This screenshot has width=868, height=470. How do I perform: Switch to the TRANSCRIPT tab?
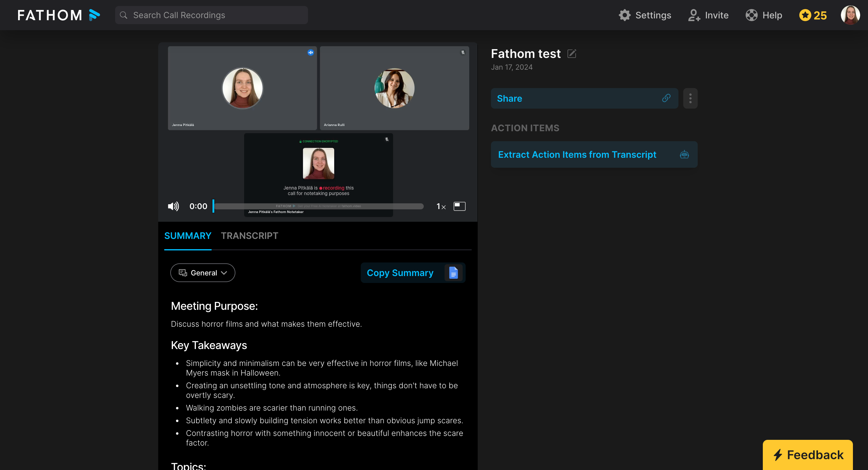click(249, 235)
